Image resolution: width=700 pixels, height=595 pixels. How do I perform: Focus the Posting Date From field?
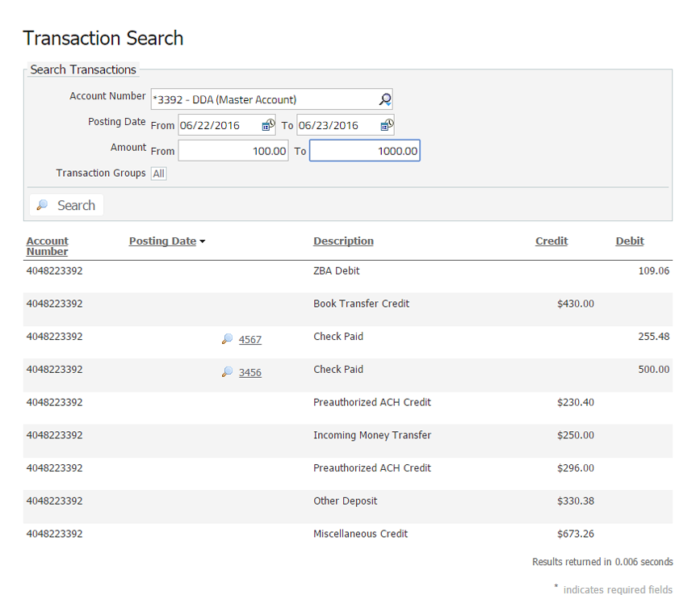(218, 125)
